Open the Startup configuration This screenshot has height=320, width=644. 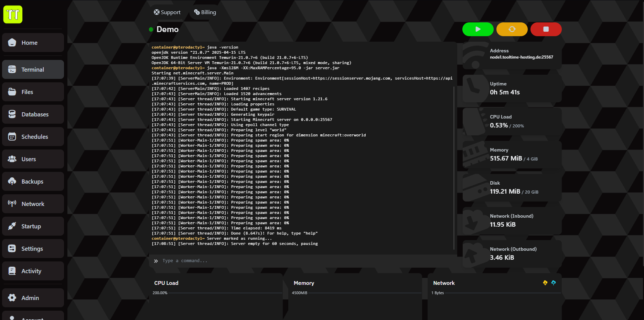tap(33, 226)
